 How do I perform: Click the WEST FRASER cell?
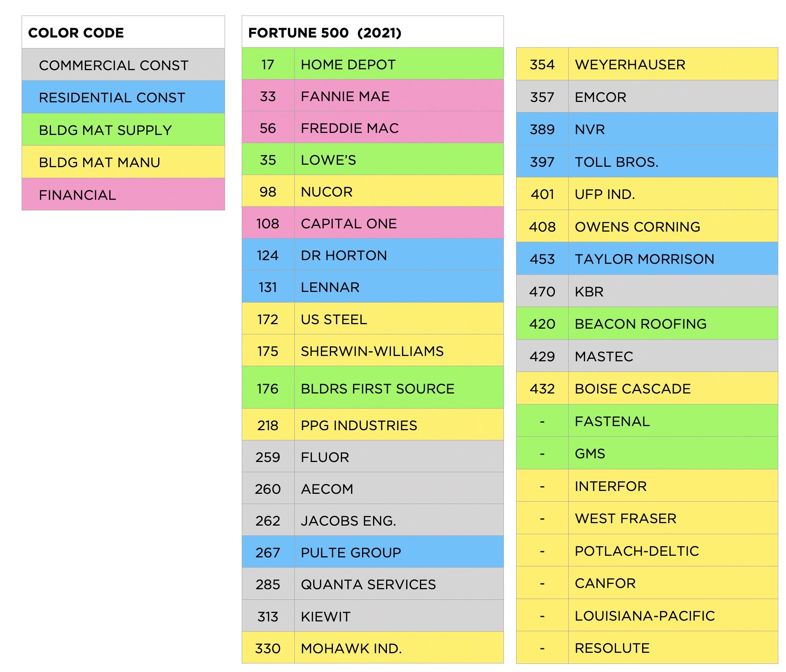coord(673,517)
